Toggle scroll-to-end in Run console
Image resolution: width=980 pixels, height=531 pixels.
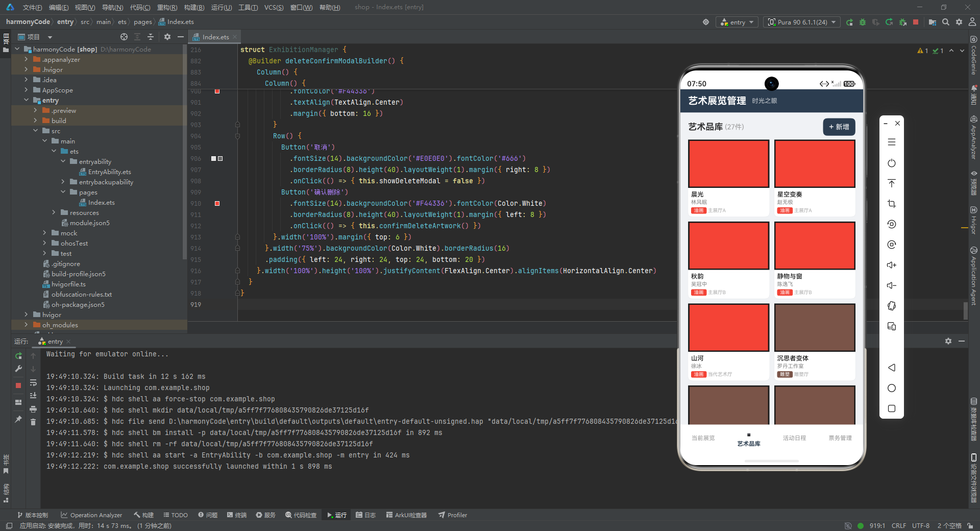click(x=33, y=396)
